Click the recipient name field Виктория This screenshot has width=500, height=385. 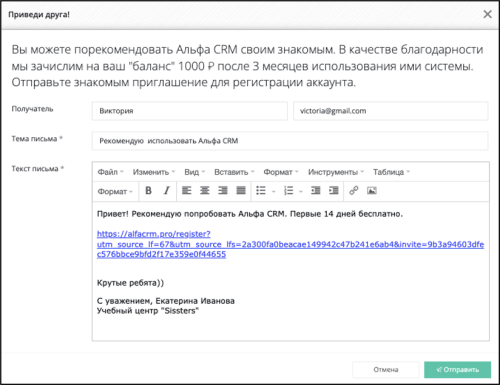tap(190, 111)
